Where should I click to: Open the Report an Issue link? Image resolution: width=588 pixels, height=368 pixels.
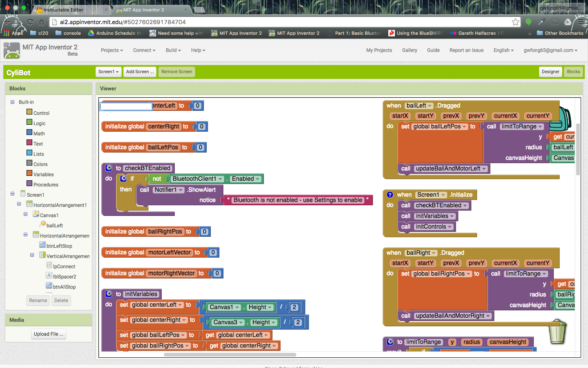466,50
